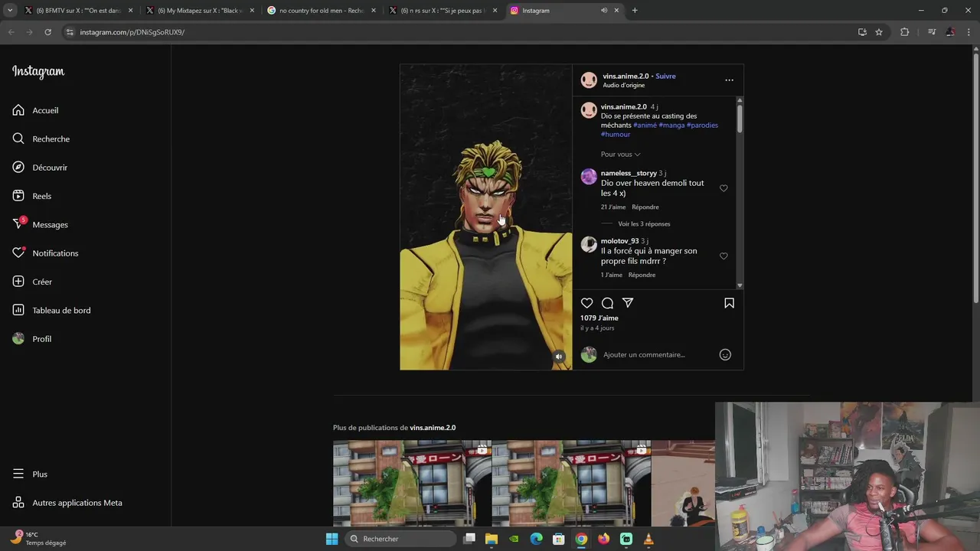Open the nameless__storyy profile
This screenshot has width=980, height=551.
(x=629, y=174)
